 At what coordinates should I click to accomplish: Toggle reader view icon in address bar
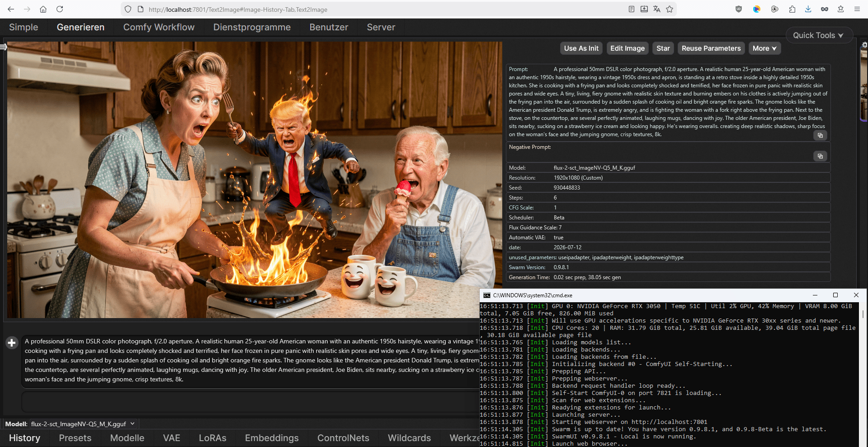tap(632, 9)
